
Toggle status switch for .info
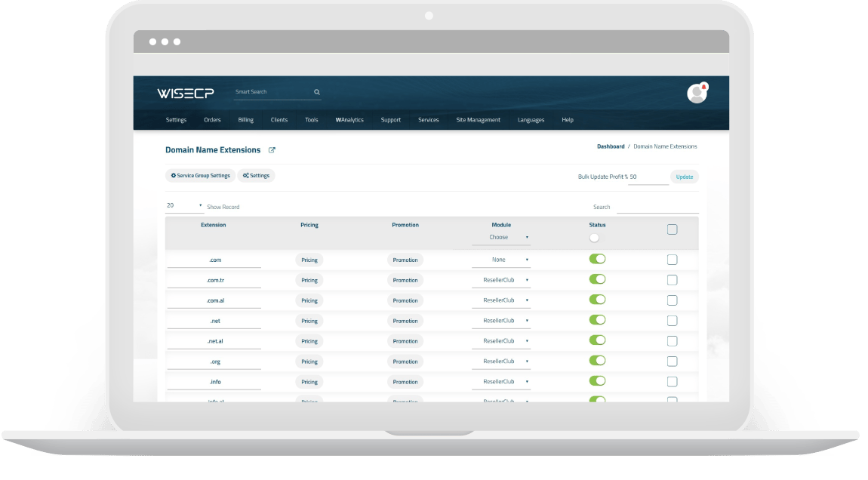tap(597, 381)
